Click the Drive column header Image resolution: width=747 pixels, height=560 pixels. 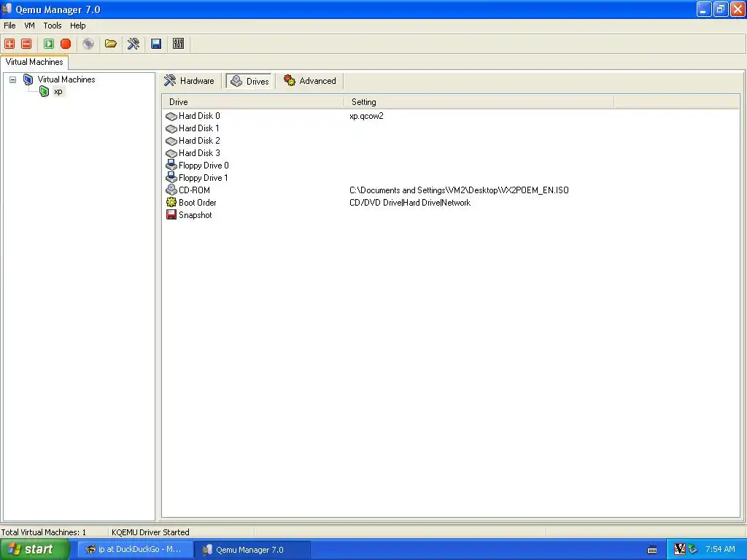pyautogui.click(x=253, y=102)
